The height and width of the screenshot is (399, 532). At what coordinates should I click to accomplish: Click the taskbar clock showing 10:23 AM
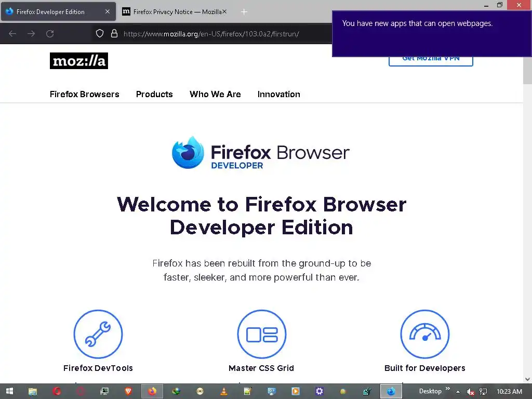[509, 392]
